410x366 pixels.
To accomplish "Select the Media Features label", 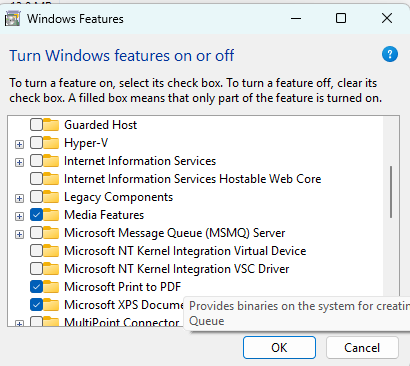I will click(104, 215).
